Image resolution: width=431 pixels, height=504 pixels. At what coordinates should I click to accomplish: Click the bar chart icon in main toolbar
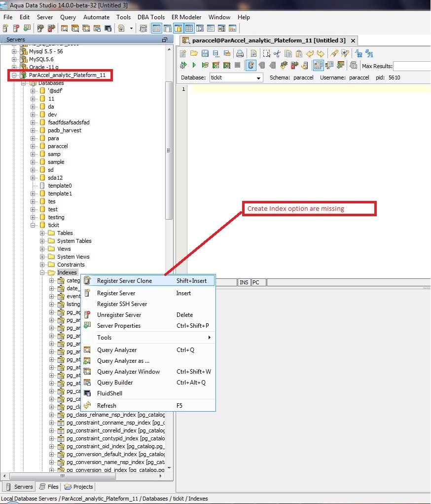[233, 28]
